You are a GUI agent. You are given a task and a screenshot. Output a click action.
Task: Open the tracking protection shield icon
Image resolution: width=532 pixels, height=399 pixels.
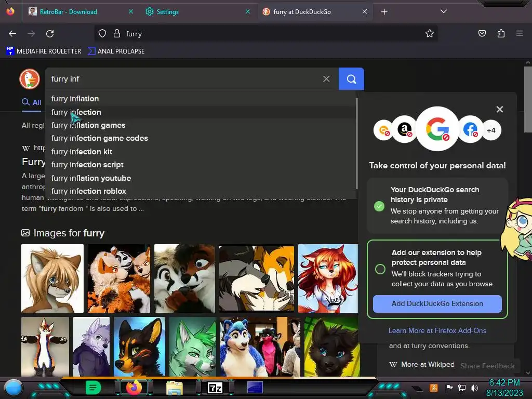click(x=102, y=33)
